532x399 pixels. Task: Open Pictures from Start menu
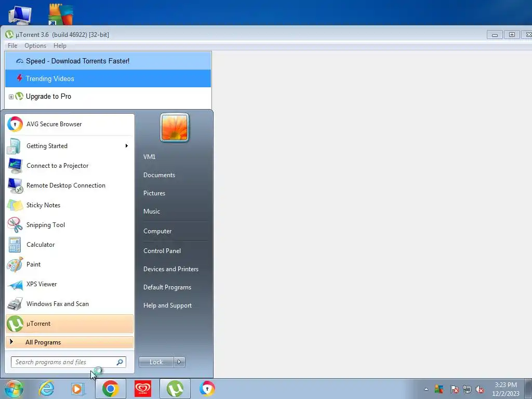pyautogui.click(x=154, y=193)
